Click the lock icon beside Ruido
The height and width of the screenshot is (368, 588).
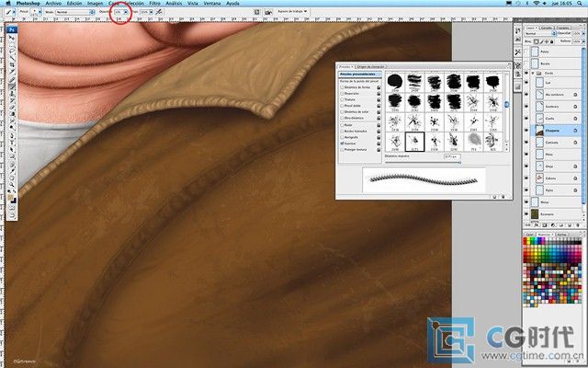coord(379,125)
